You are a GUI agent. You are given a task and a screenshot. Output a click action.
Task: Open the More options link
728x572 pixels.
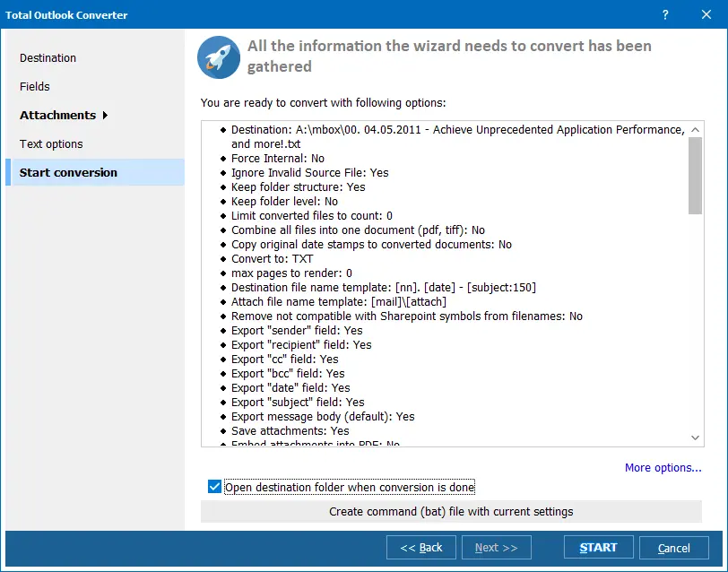tap(663, 467)
